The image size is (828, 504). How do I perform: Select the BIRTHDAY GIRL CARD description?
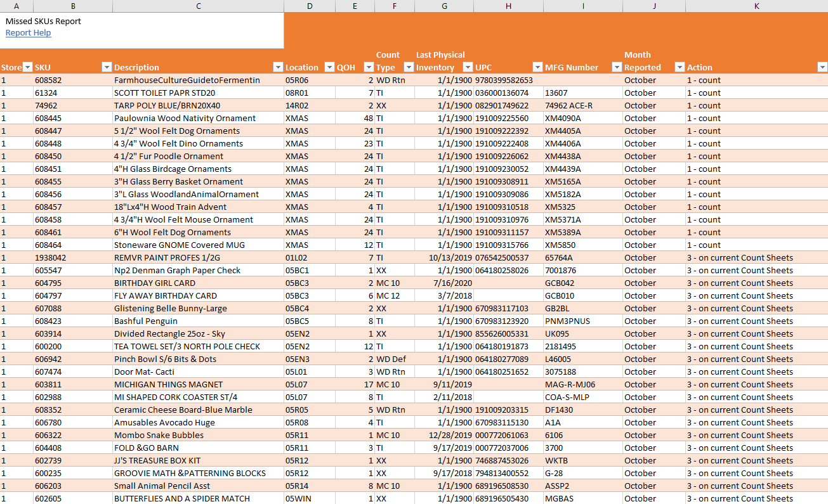[x=199, y=283]
